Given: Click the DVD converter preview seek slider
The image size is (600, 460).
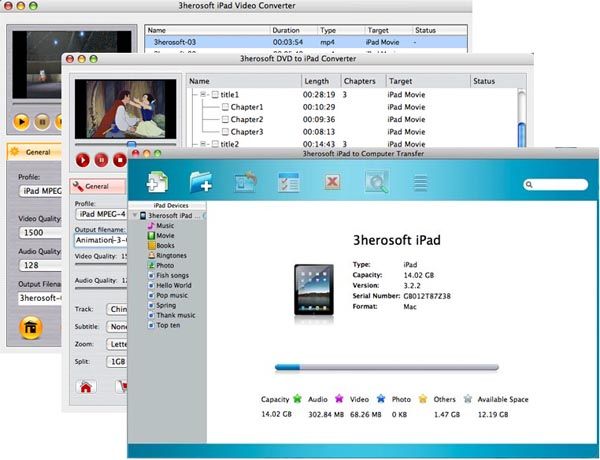Looking at the screenshot, I should click(x=131, y=144).
